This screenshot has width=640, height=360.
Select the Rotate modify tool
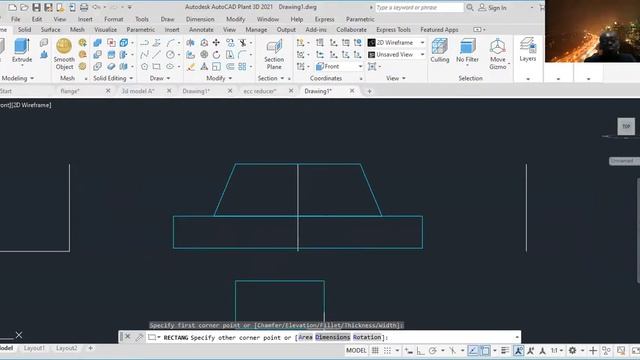pyautogui.click(x=216, y=54)
